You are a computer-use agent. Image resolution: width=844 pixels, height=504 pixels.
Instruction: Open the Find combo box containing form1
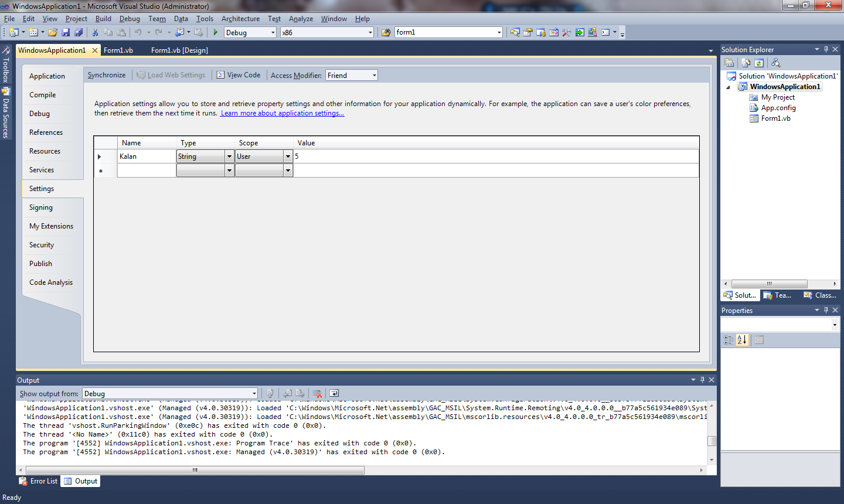pyautogui.click(x=499, y=33)
